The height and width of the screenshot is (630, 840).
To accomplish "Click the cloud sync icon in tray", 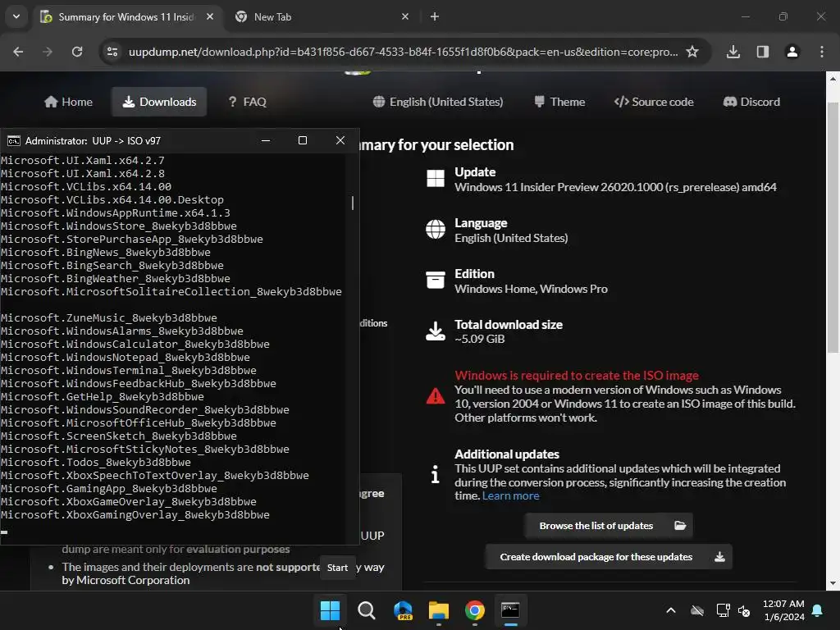I will (697, 610).
